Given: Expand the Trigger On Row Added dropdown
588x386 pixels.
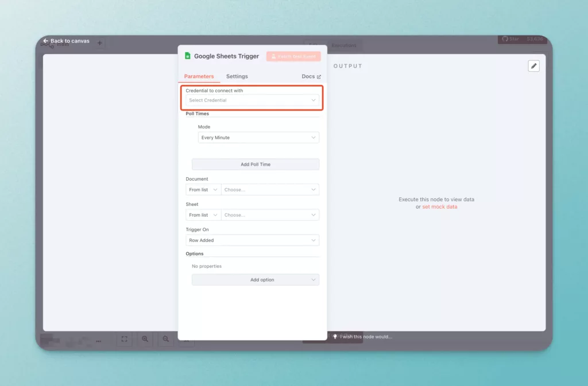Looking at the screenshot, I should coord(253,240).
